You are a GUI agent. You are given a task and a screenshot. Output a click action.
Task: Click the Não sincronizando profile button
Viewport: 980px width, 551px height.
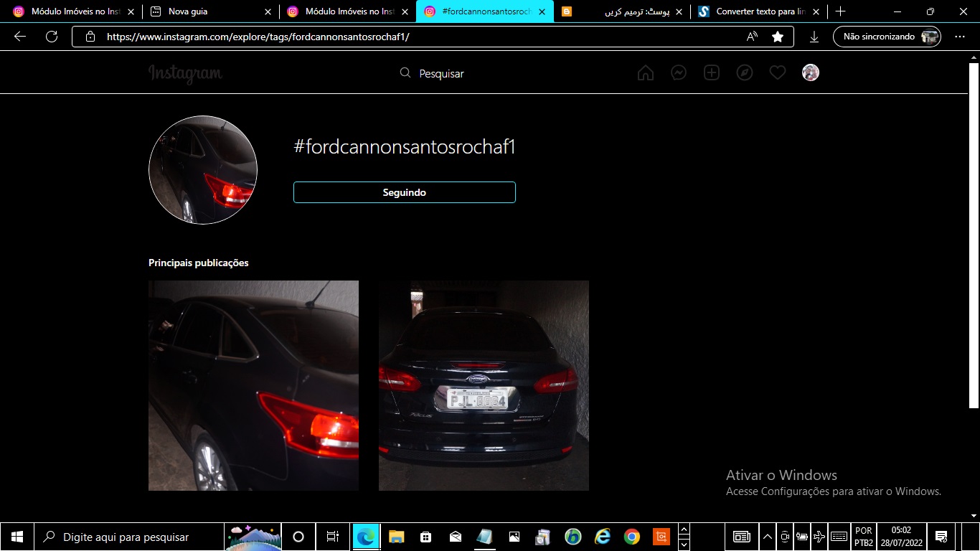887,37
